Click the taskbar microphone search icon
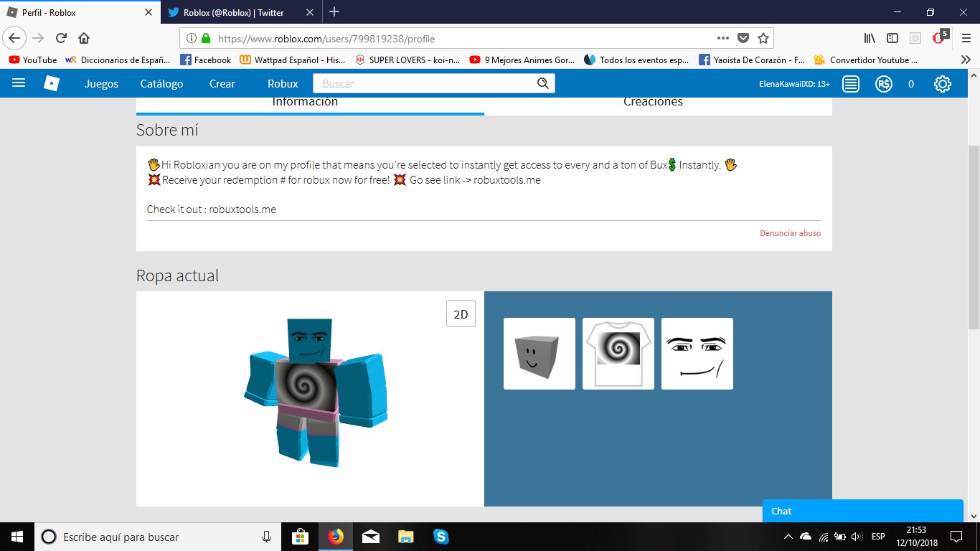The height and width of the screenshot is (551, 980). pyautogui.click(x=266, y=537)
